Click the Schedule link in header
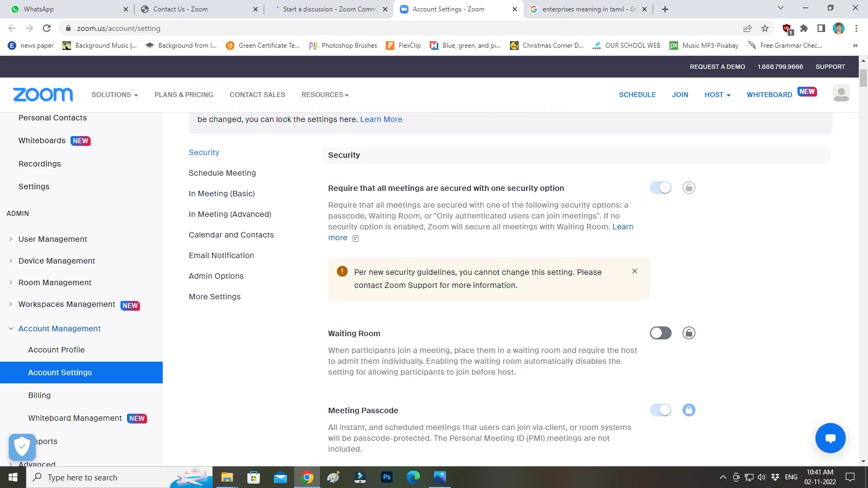Viewport: 868px width, 488px height. (x=637, y=94)
